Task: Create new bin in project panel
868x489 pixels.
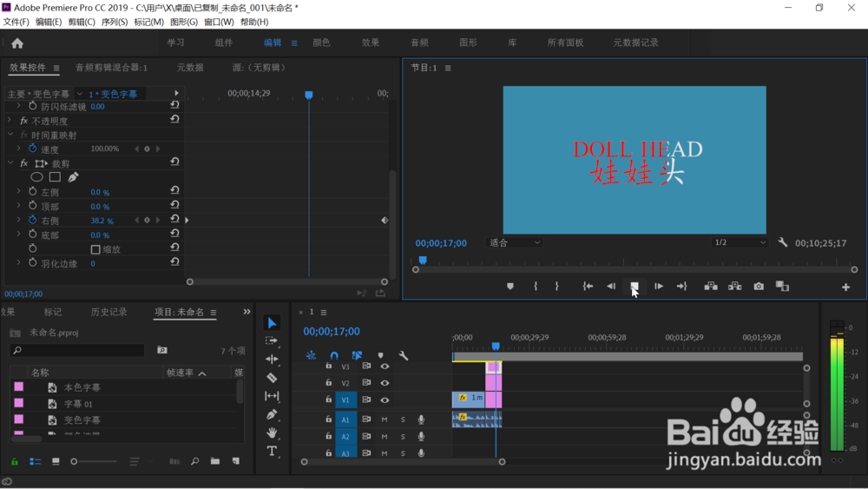Action: click(214, 460)
